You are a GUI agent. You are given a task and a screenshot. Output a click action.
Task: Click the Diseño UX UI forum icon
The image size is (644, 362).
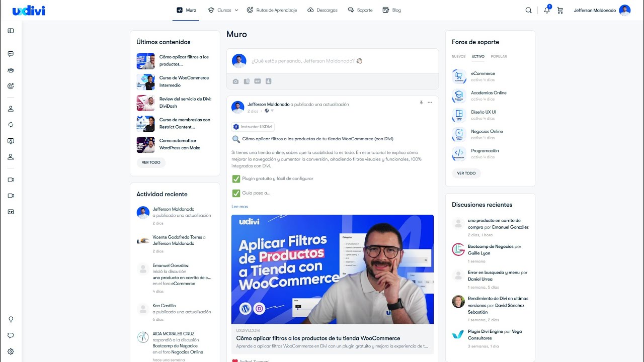tap(459, 115)
